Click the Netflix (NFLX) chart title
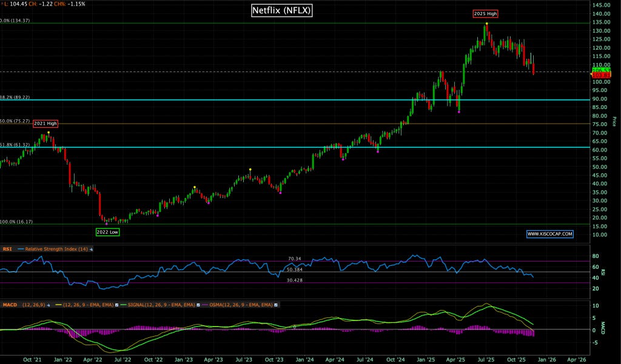The width and height of the screenshot is (621, 364). click(x=281, y=10)
